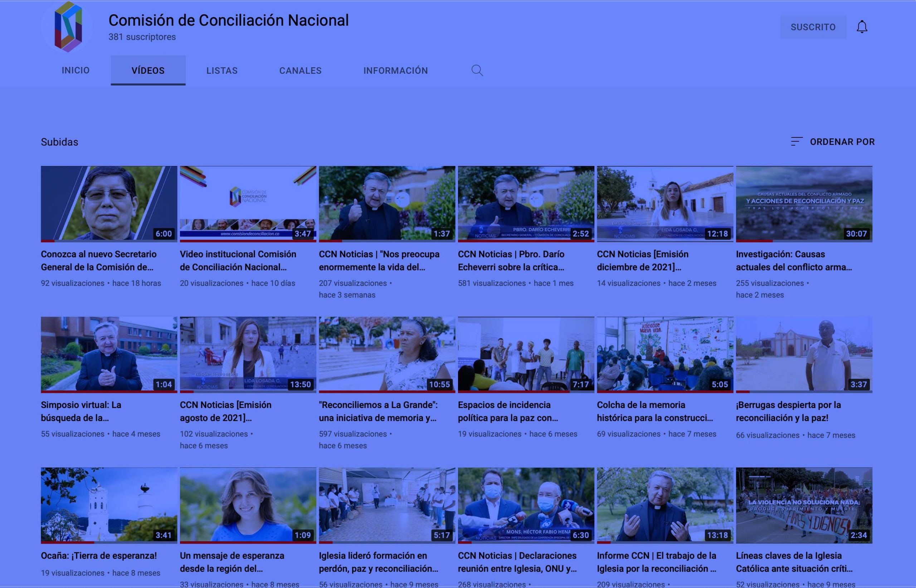Open the Ordenar por sort dropdown
Screen dimensions: 916x588
pos(833,142)
